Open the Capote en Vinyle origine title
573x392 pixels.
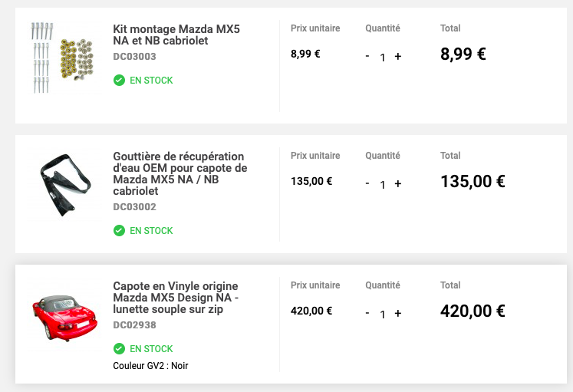(176, 298)
